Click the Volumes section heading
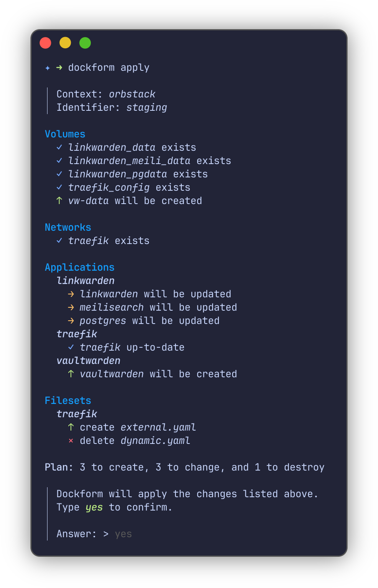Screen dimensions: 378x588 pyautogui.click(x=65, y=134)
